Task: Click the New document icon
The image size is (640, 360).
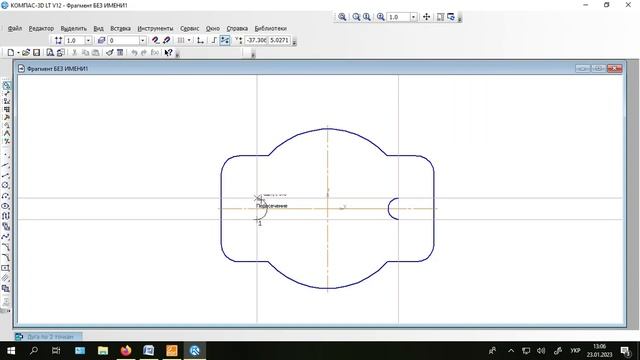Action: [11, 53]
